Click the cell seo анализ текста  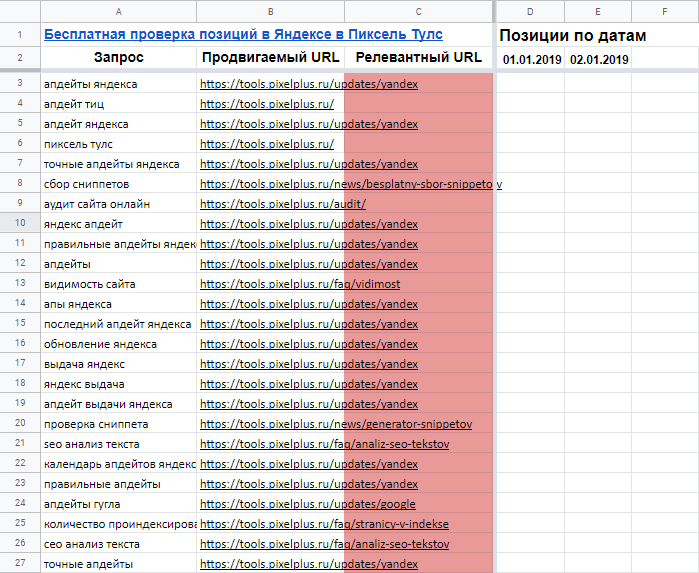119,444
